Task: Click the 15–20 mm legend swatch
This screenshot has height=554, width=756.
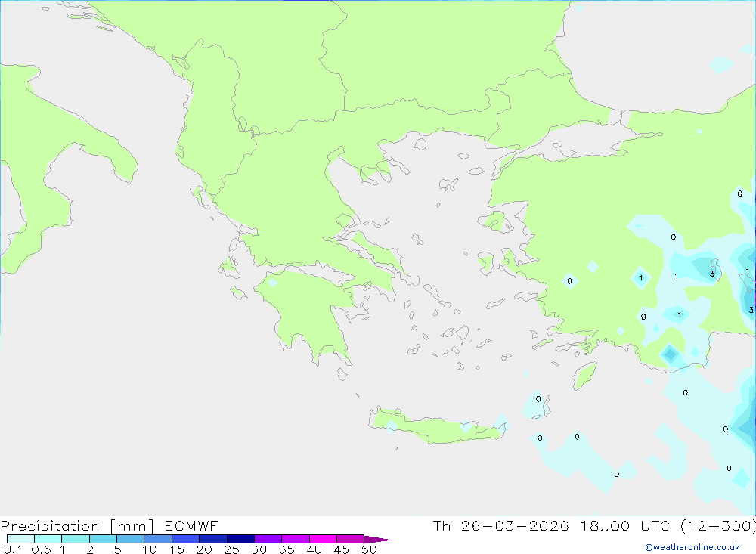Action: pos(185,539)
